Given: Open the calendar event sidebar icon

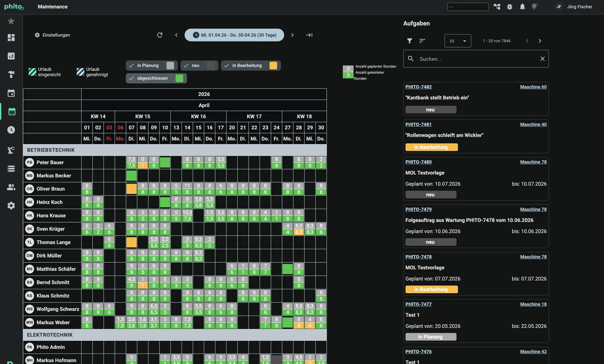Looking at the screenshot, I should tap(11, 93).
